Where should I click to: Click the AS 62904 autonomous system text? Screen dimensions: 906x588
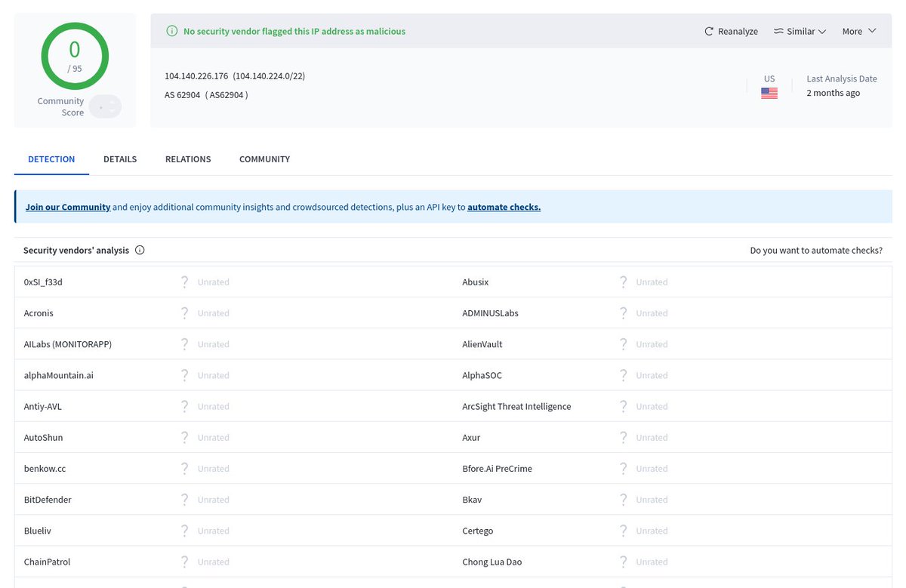point(182,95)
